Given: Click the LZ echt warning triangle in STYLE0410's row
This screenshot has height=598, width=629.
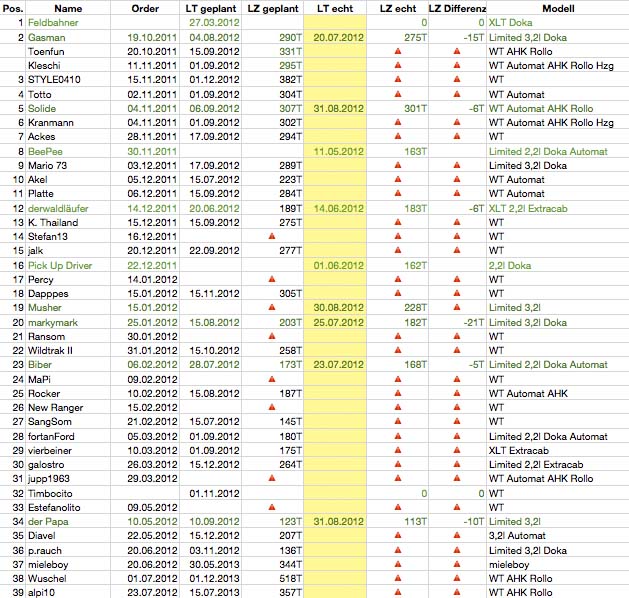Looking at the screenshot, I should (x=398, y=79).
